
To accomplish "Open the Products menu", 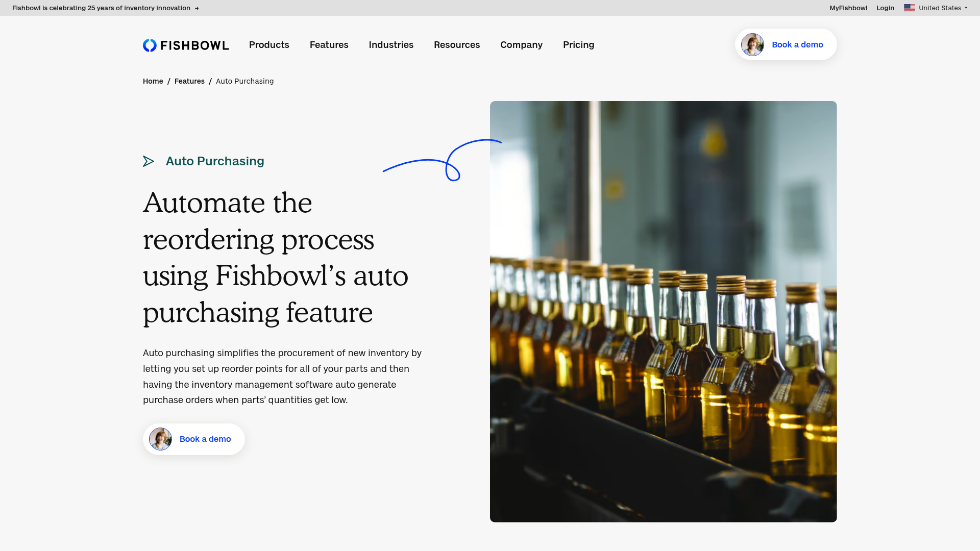I will coord(269,45).
